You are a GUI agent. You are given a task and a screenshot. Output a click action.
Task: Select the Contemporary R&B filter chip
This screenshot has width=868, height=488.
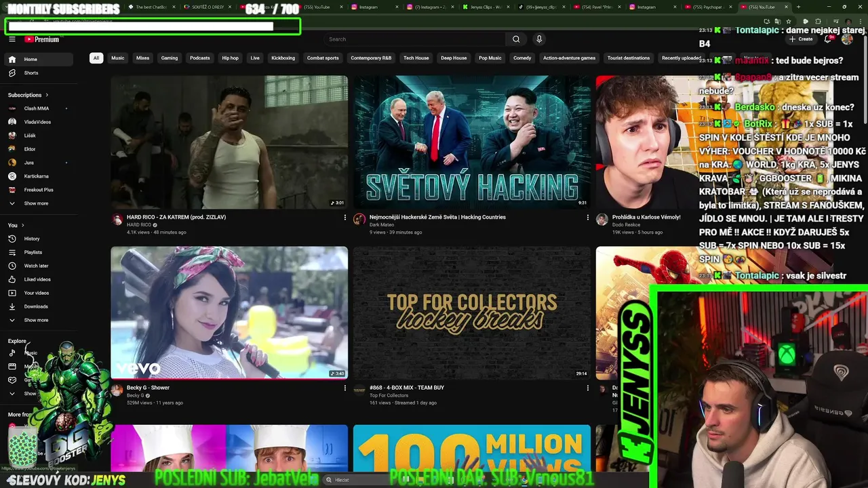(371, 58)
